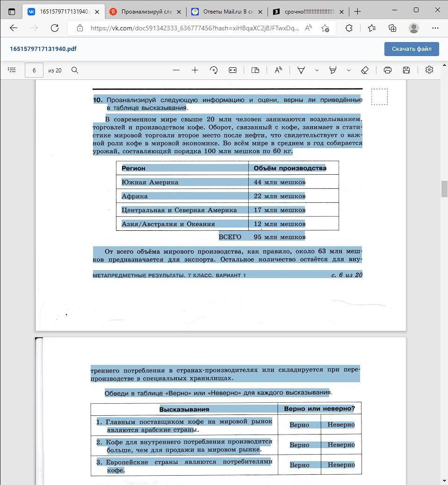
Task: Start Read Aloud in PDF toolbar
Action: pyautogui.click(x=278, y=70)
